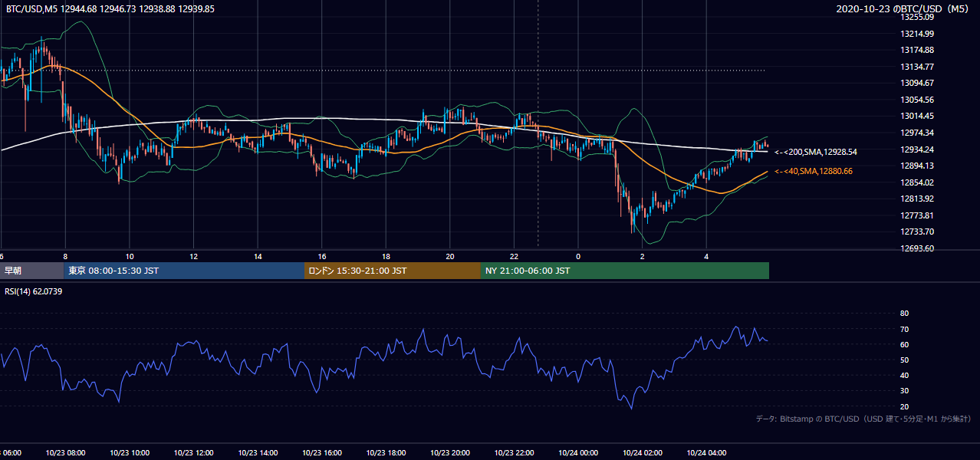Image resolution: width=980 pixels, height=460 pixels.
Task: Click RSI axis level 60
Action: tap(904, 344)
